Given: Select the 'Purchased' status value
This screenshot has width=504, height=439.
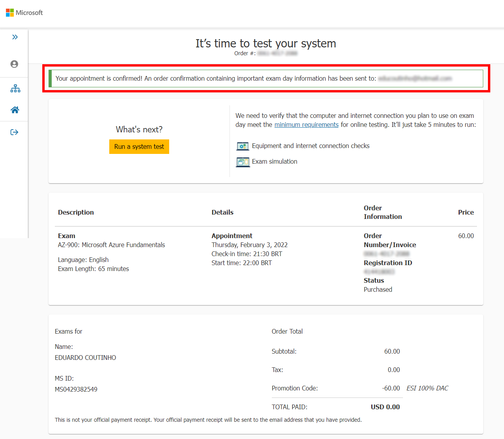Looking at the screenshot, I should [x=378, y=289].
